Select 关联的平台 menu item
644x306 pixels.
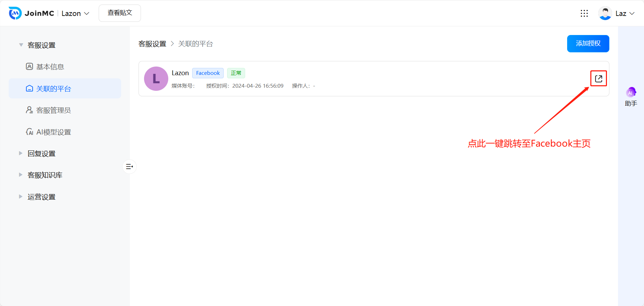[x=54, y=89]
